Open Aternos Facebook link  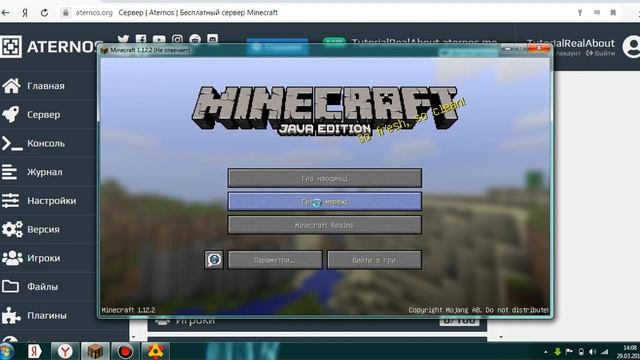pyautogui.click(x=141, y=39)
